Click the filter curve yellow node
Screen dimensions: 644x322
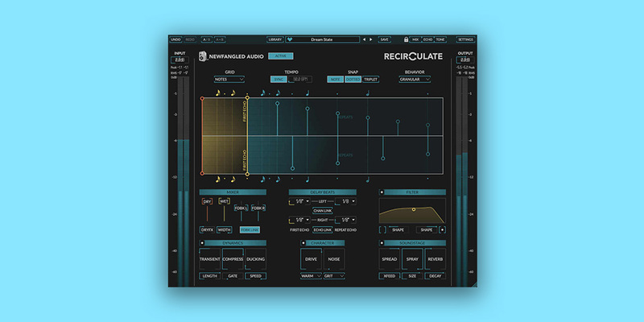pyautogui.click(x=414, y=209)
